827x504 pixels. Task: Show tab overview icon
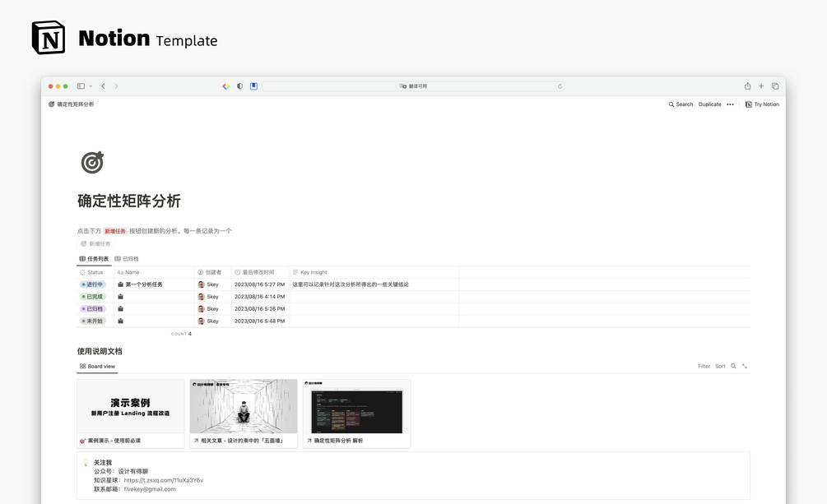point(775,86)
